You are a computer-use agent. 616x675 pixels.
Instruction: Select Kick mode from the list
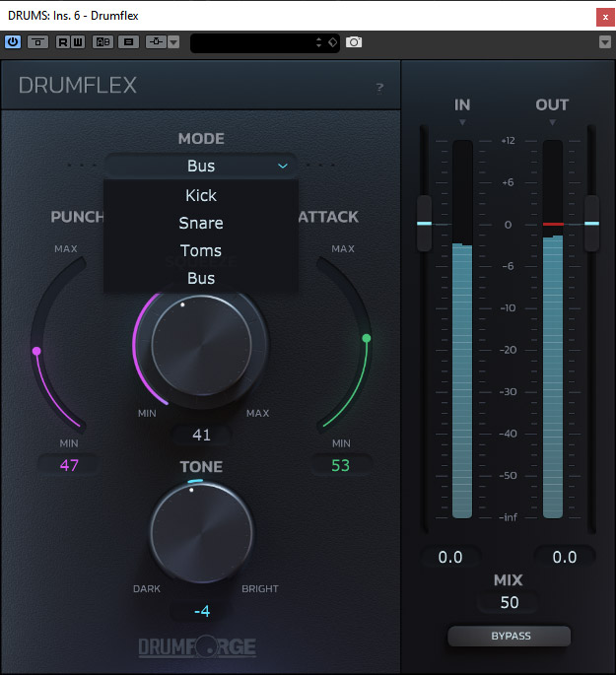201,195
